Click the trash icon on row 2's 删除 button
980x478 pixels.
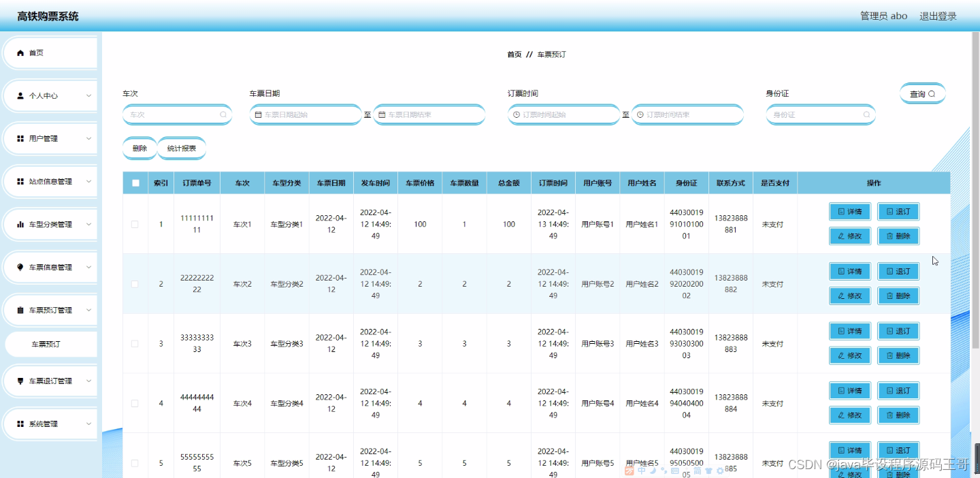click(x=889, y=296)
